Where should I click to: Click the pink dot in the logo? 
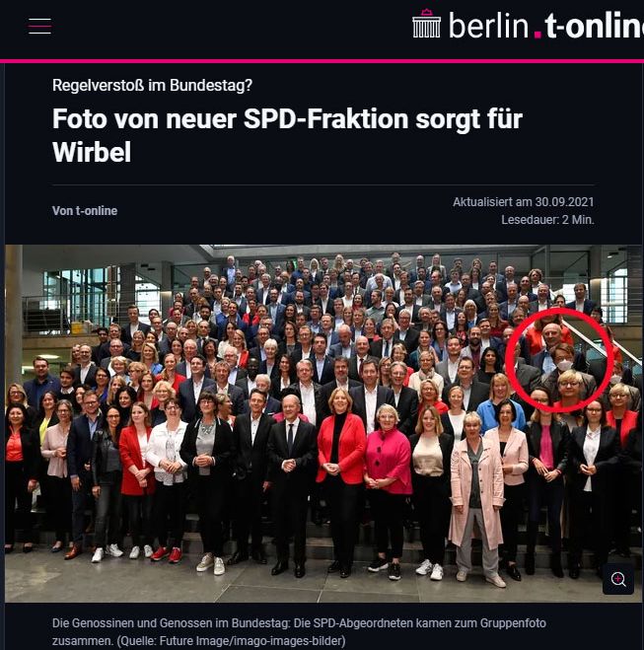537,35
